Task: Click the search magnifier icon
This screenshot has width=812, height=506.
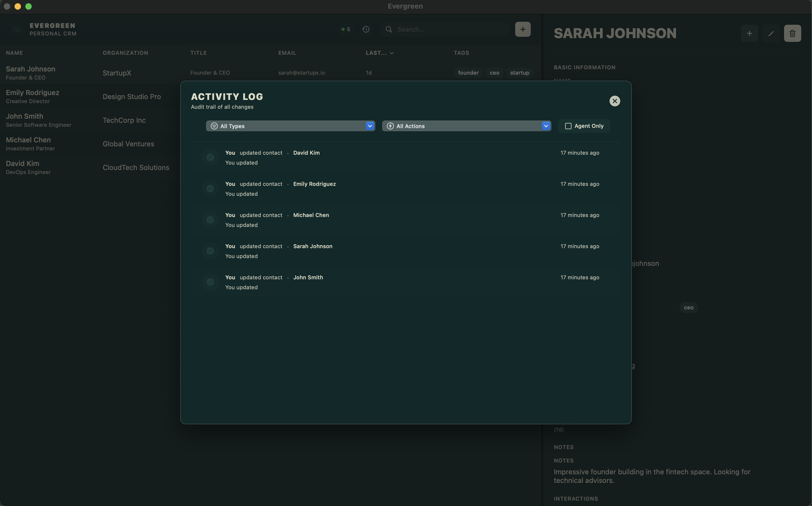Action: click(x=389, y=30)
